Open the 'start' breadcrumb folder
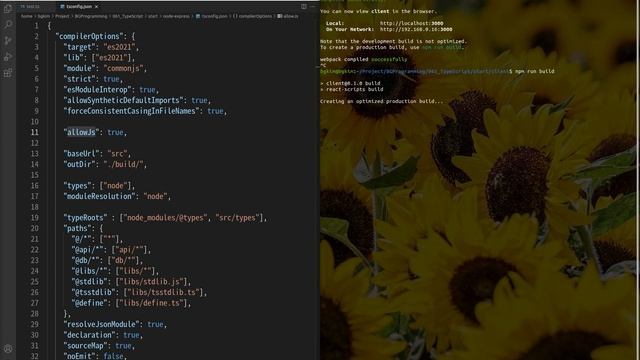Image resolution: width=640 pixels, height=360 pixels. click(x=153, y=16)
